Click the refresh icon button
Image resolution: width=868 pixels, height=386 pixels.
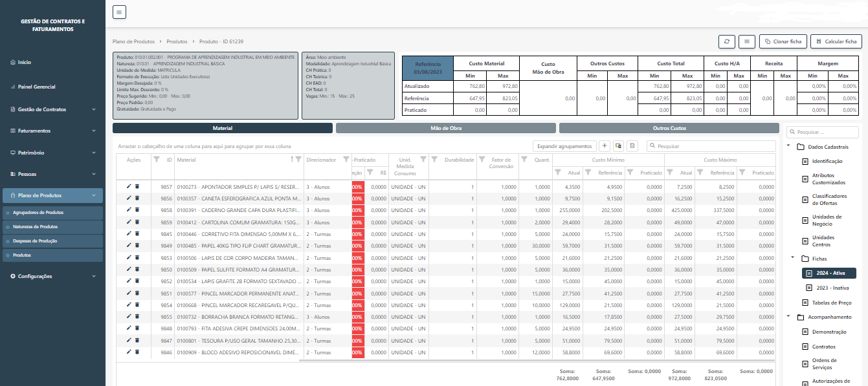(x=727, y=41)
